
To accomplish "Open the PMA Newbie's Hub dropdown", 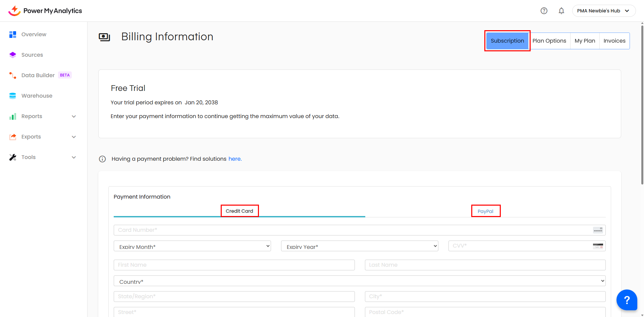I will 603,11.
